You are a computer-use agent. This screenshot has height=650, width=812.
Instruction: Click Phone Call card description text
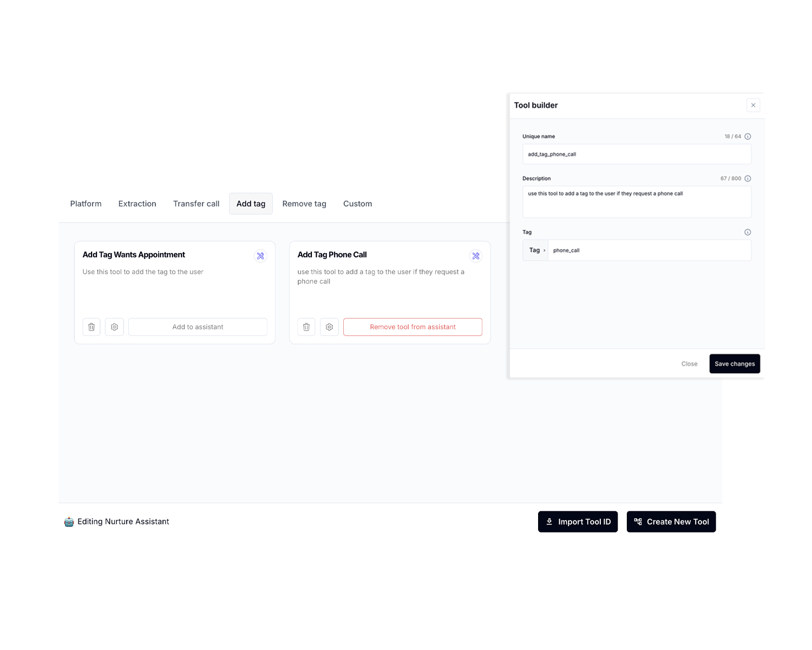tap(381, 277)
